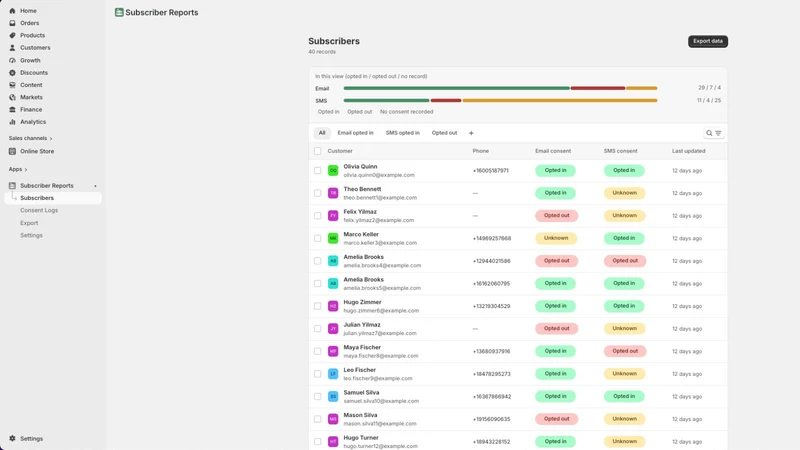Switch to the All view tab

tap(322, 133)
